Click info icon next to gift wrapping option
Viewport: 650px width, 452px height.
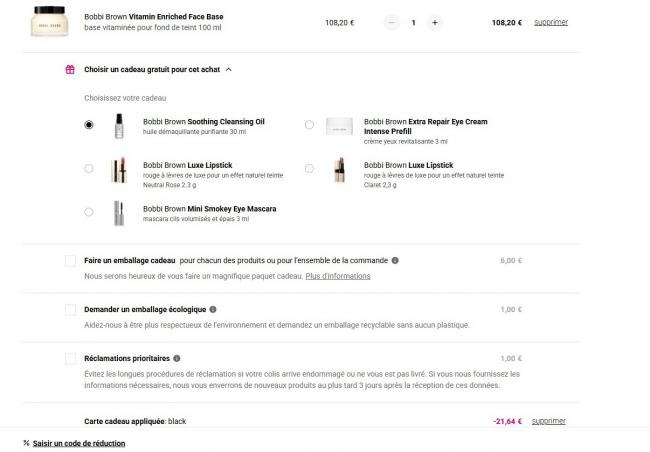[x=395, y=260]
